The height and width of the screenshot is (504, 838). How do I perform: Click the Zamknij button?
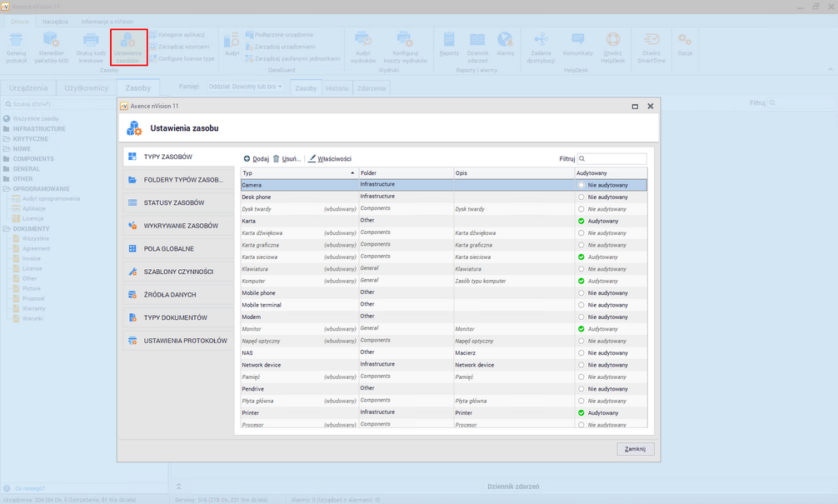point(636,449)
